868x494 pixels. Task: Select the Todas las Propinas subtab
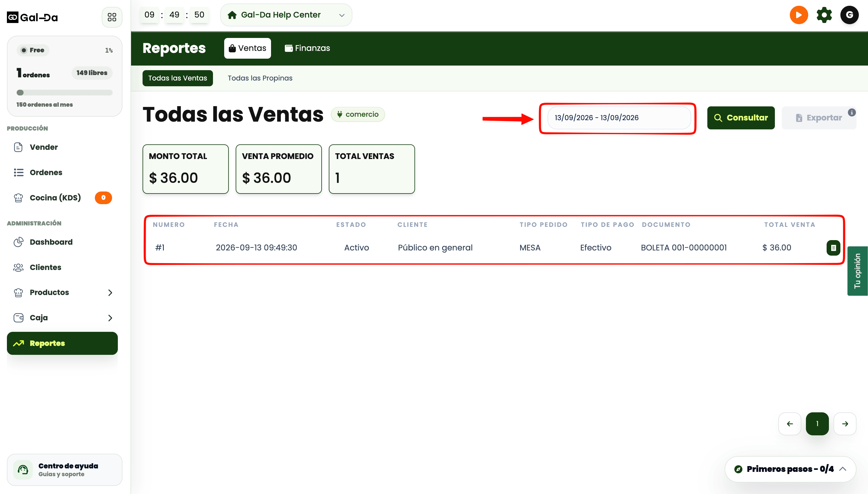pyautogui.click(x=260, y=78)
